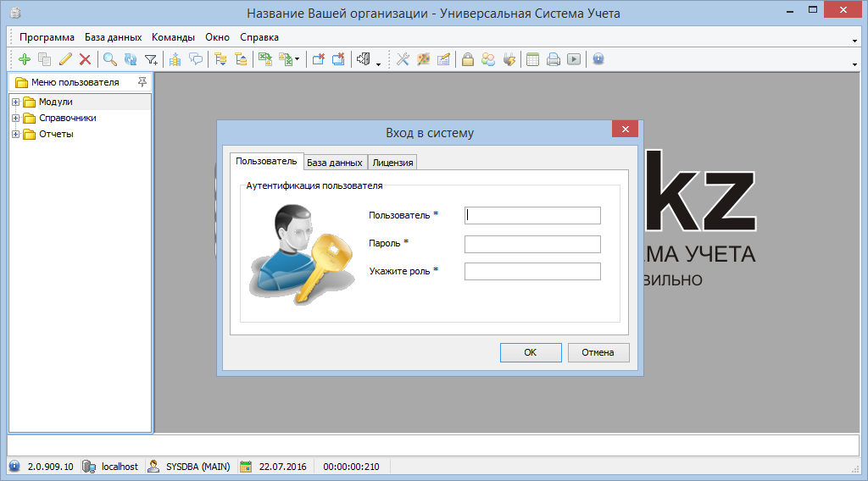Expand the Справочники tree node

point(15,118)
